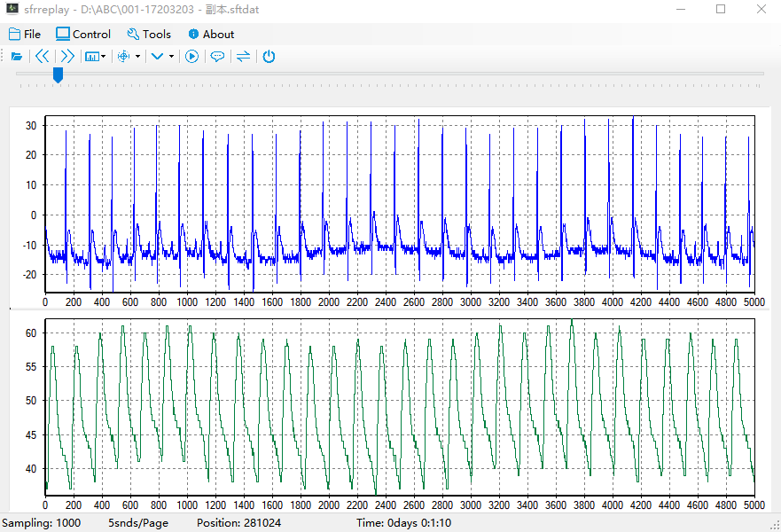
Task: Click the blue position slider thumb
Action: [58, 75]
